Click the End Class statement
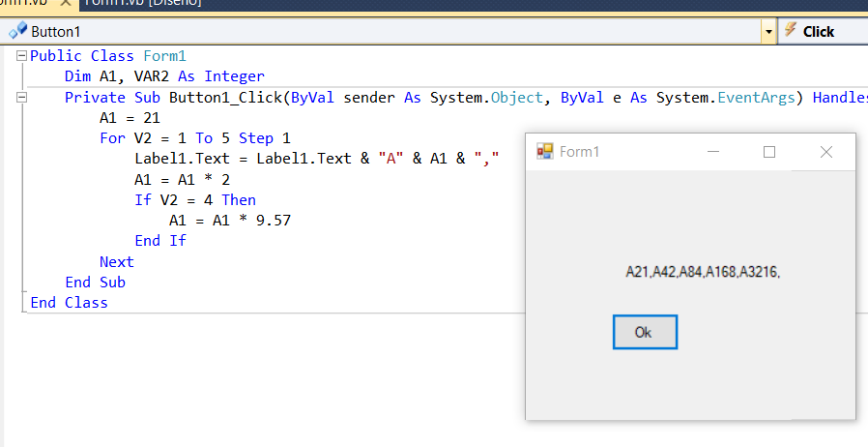This screenshot has height=447, width=868. click(69, 302)
